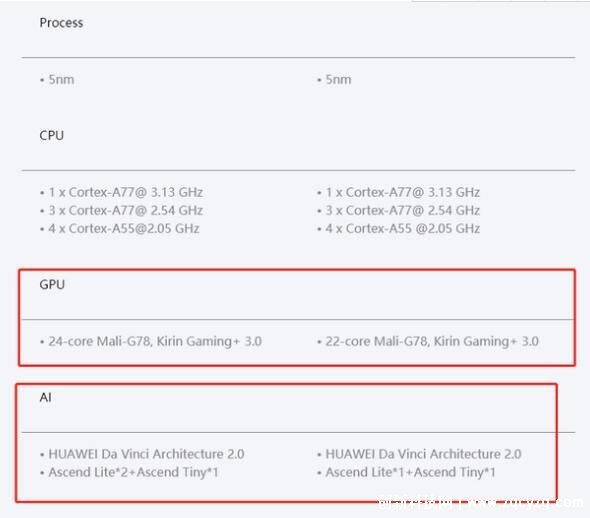This screenshot has width=590, height=518.
Task: Select Ascend Lite*1+Ascend Tiny*1 text
Action: 411,472
